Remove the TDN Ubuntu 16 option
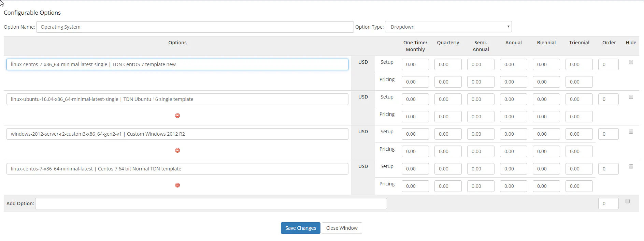 177,116
